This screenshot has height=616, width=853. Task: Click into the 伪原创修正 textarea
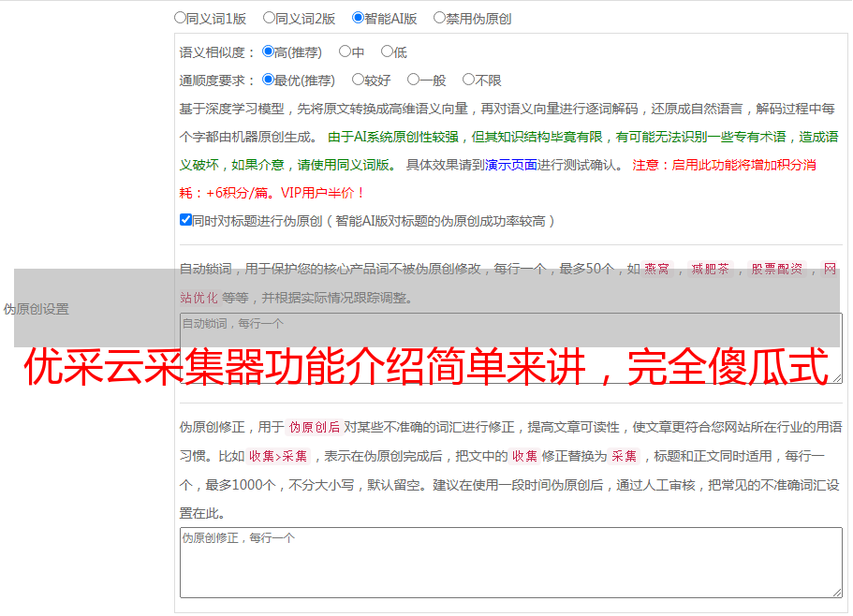511,563
